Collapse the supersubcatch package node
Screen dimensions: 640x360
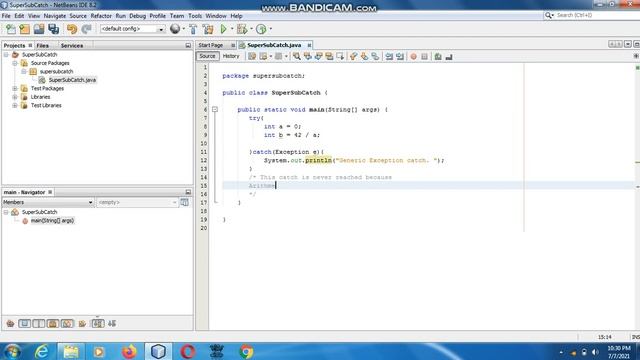24,71
